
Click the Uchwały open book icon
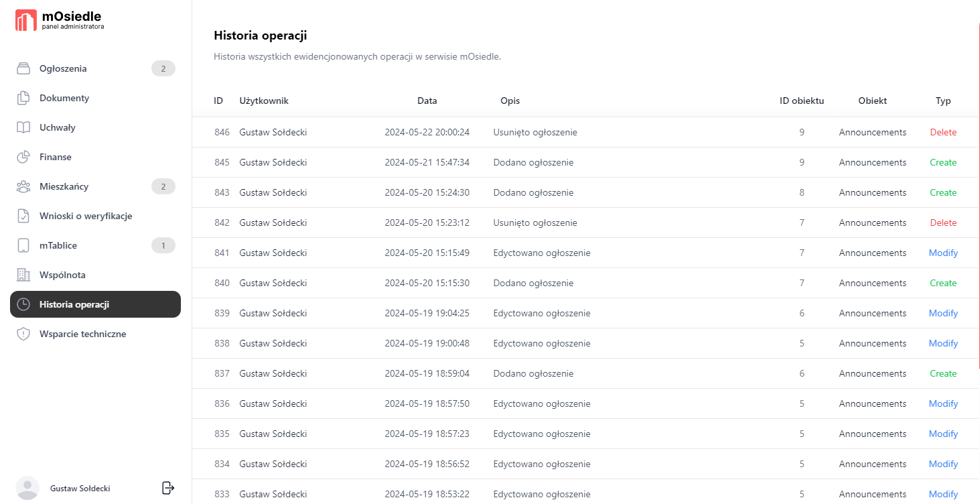(23, 127)
